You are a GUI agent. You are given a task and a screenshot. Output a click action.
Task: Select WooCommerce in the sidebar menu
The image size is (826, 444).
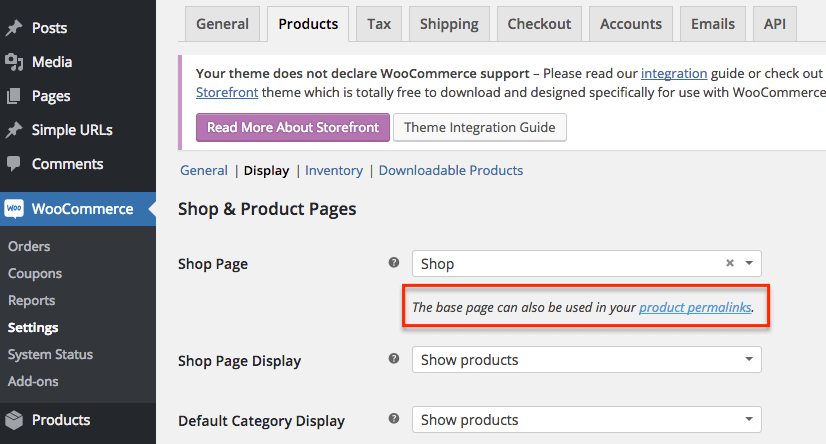coord(78,209)
